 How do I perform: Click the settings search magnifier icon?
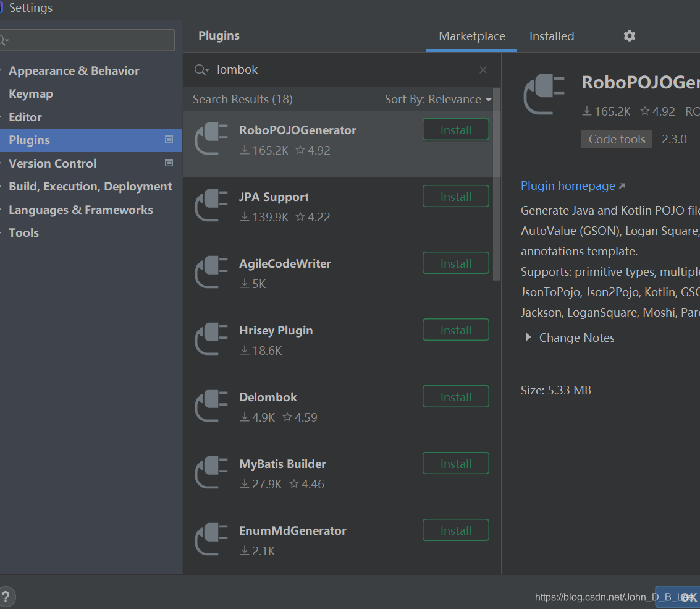click(x=4, y=40)
